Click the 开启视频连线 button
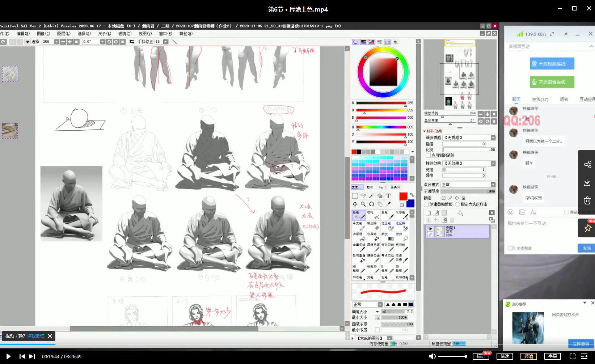Screen dimensions: 595x364 (552, 64)
